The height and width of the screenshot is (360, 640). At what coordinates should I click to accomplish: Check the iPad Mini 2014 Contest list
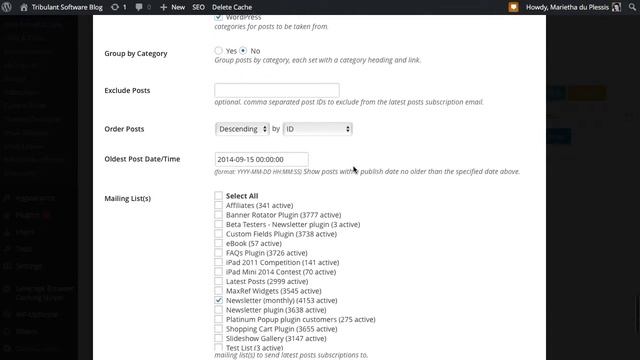[219, 272]
